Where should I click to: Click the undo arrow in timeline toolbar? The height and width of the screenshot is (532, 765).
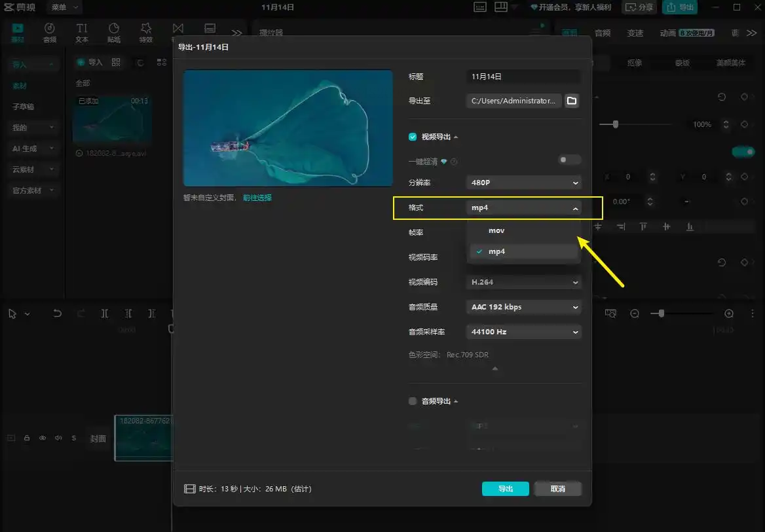tap(58, 313)
